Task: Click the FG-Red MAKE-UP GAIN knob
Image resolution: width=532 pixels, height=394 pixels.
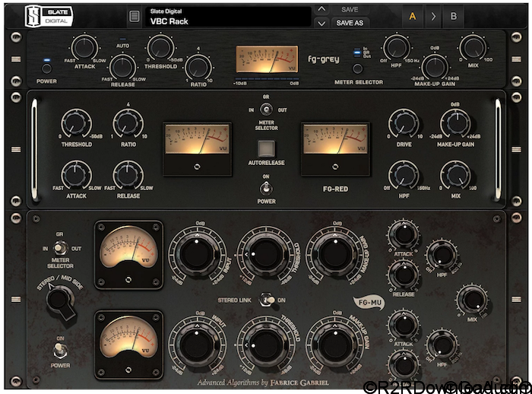Action: (455, 124)
